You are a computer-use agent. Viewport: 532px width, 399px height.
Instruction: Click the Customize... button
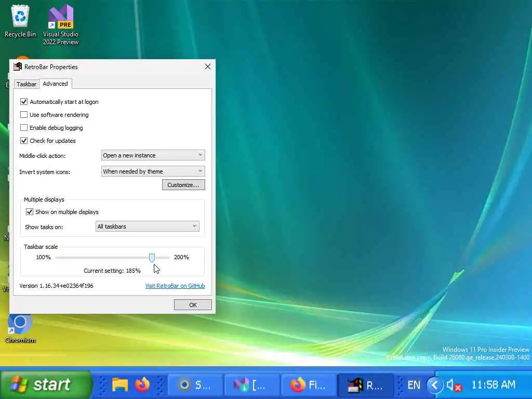pos(183,185)
